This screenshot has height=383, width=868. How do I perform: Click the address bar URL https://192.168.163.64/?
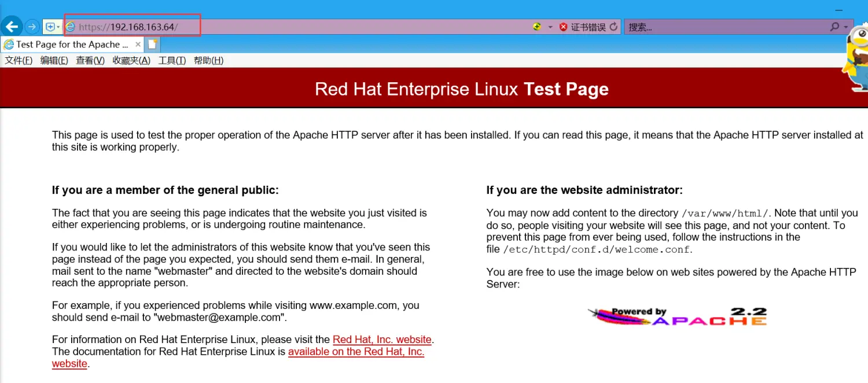(128, 27)
